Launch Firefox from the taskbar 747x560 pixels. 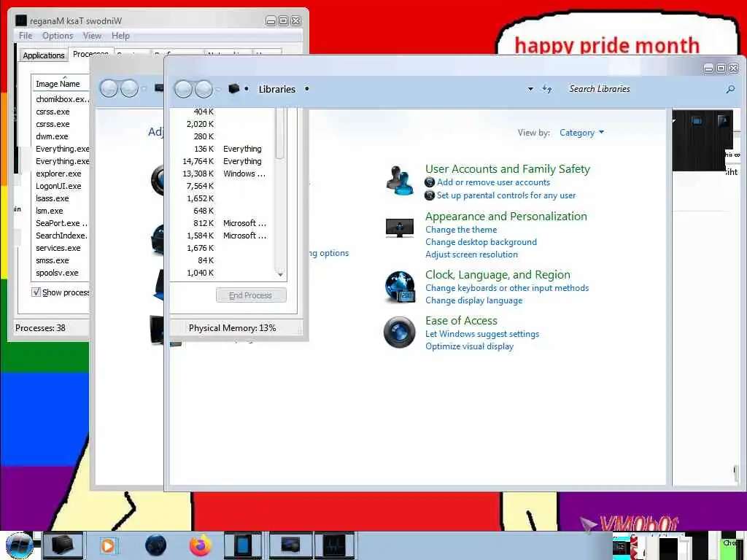tap(201, 545)
